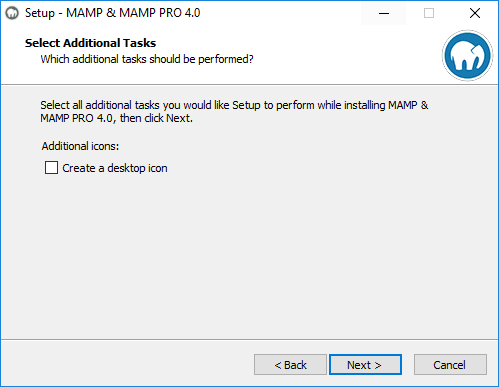Click empty title bar space beside the title

[280, 13]
